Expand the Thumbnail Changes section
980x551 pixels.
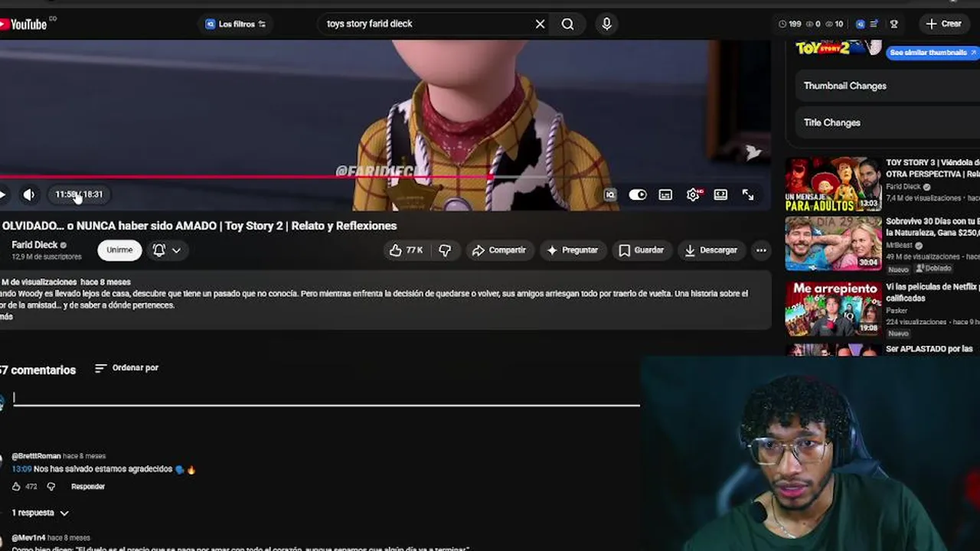click(x=888, y=86)
